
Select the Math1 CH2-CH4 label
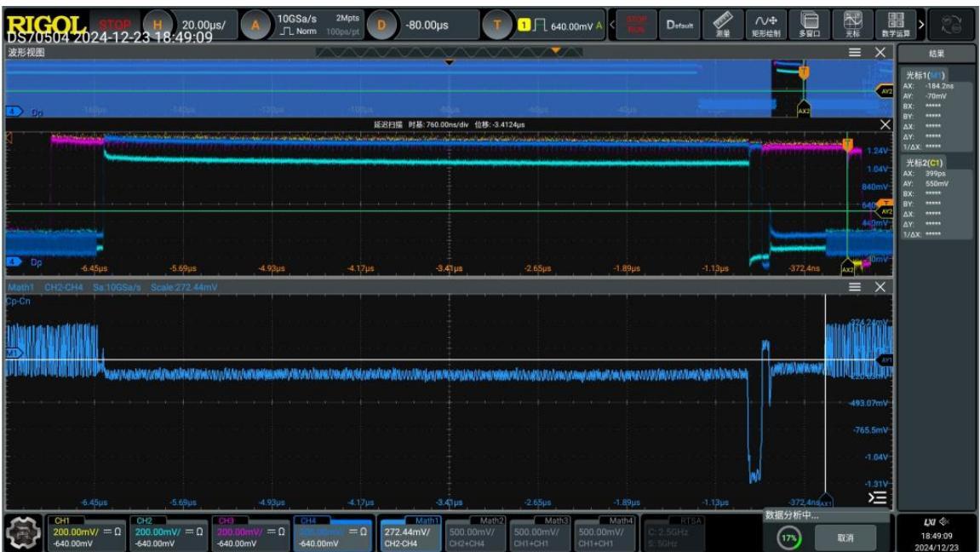[410, 532]
